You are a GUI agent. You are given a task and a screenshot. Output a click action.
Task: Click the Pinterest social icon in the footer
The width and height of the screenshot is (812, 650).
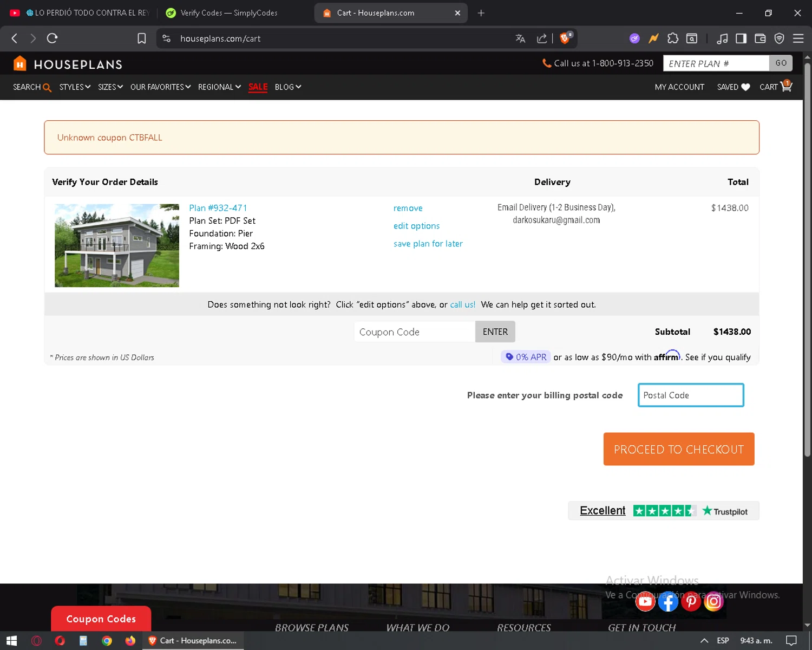point(691,601)
